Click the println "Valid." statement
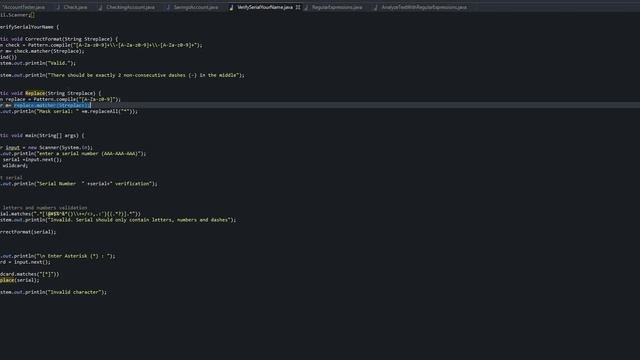Image resolution: width=640 pixels, height=360 pixels. (x=38, y=63)
